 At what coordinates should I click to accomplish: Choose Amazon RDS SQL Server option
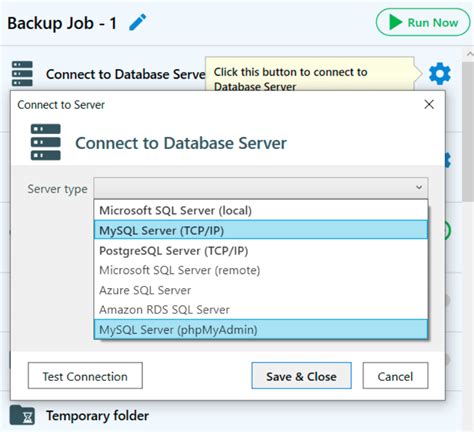click(261, 310)
